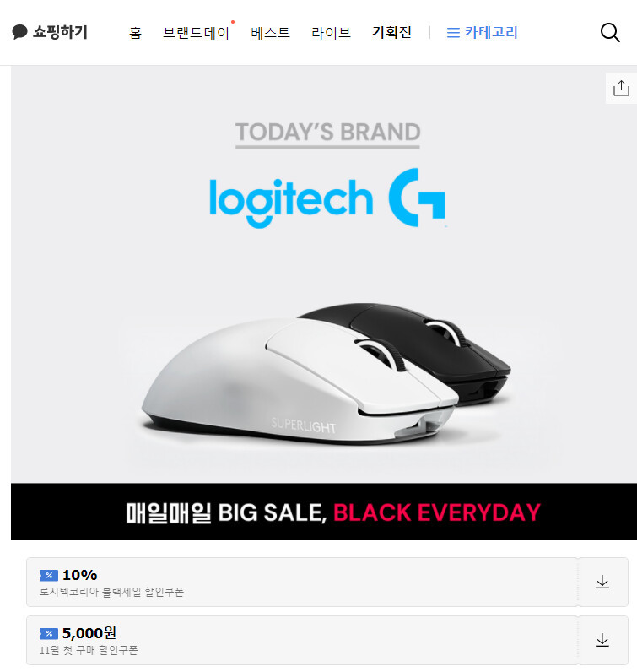Click the BLACK EVERYDAY sale banner

tap(324, 512)
